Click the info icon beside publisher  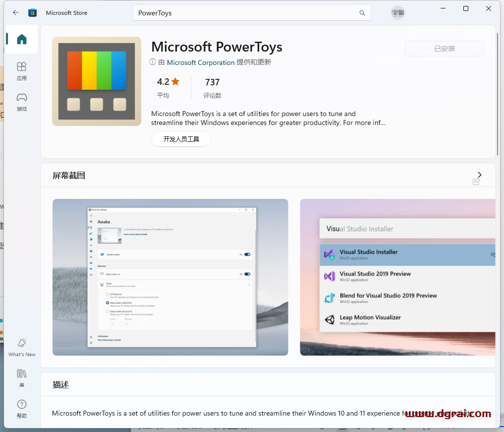[x=153, y=62]
